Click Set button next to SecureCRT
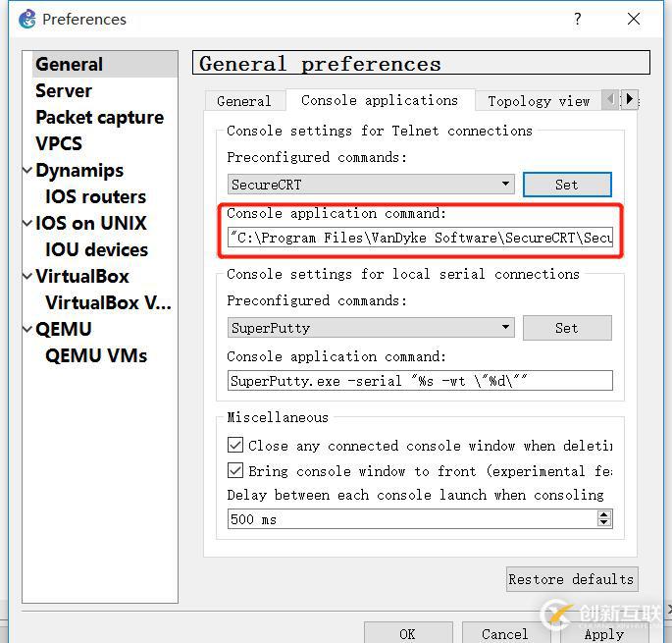The height and width of the screenshot is (643, 672). coord(567,185)
